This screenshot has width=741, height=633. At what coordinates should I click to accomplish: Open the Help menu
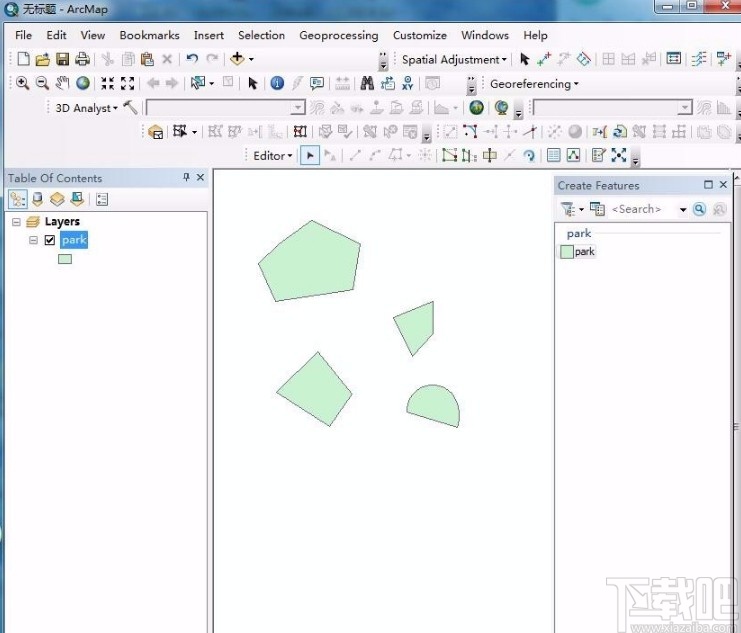pos(535,35)
